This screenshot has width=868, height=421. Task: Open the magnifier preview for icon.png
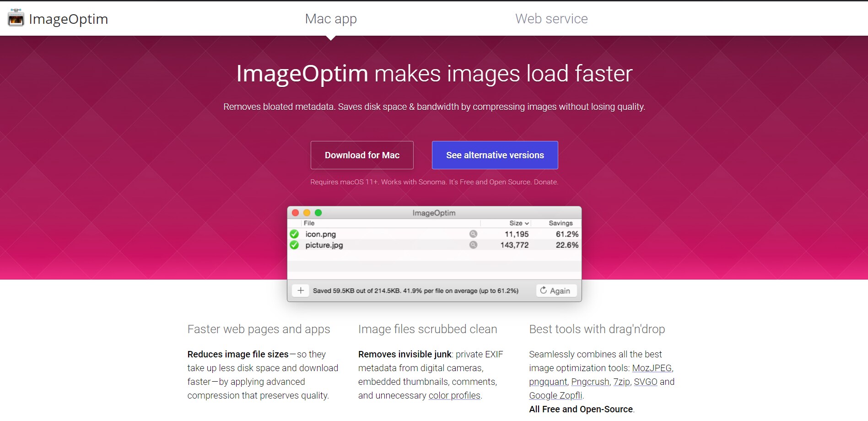point(473,234)
